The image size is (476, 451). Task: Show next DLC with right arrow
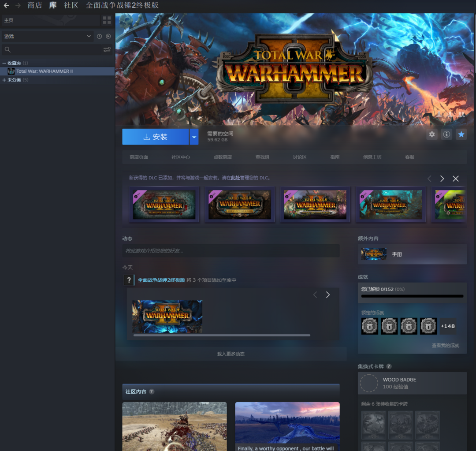442,179
